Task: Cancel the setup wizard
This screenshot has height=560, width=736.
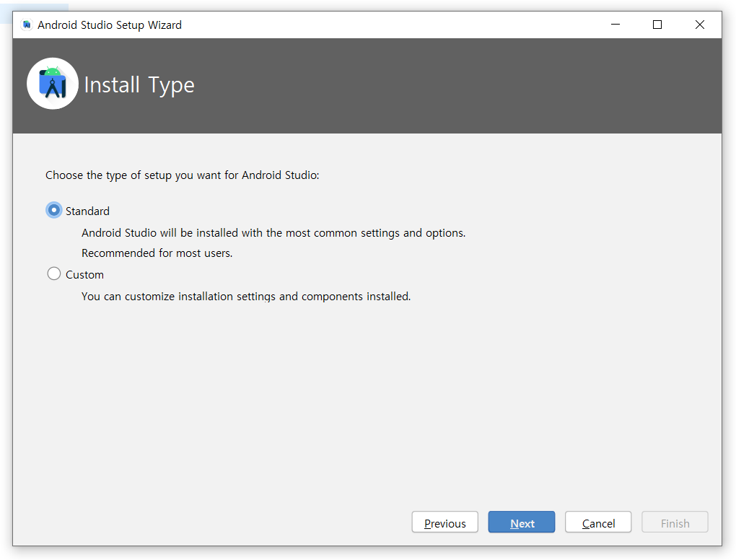Action: [x=598, y=522]
